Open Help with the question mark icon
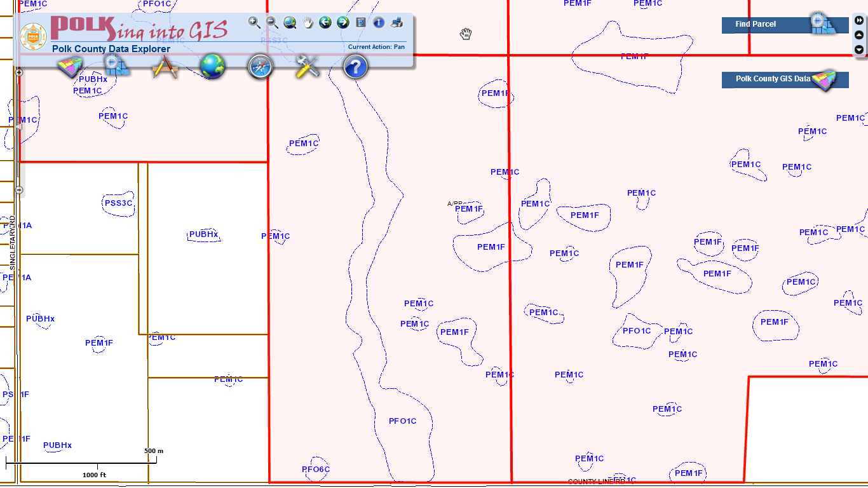The image size is (868, 488). pyautogui.click(x=356, y=67)
